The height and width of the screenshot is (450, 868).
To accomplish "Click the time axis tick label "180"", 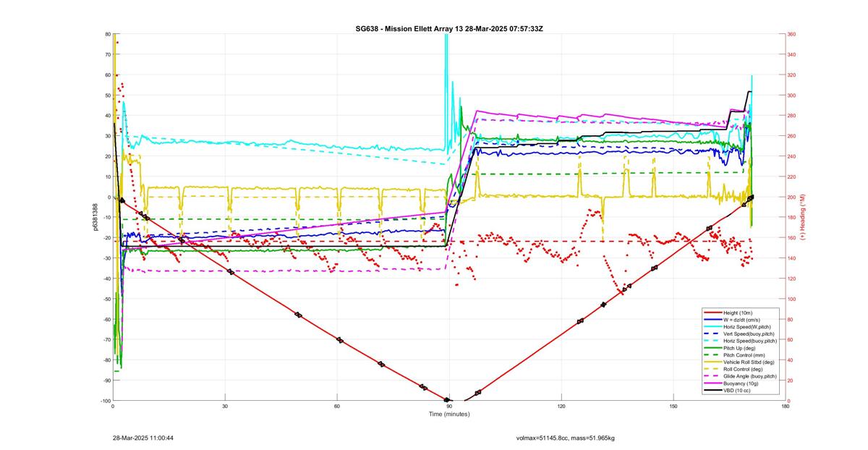I will 786,407.
